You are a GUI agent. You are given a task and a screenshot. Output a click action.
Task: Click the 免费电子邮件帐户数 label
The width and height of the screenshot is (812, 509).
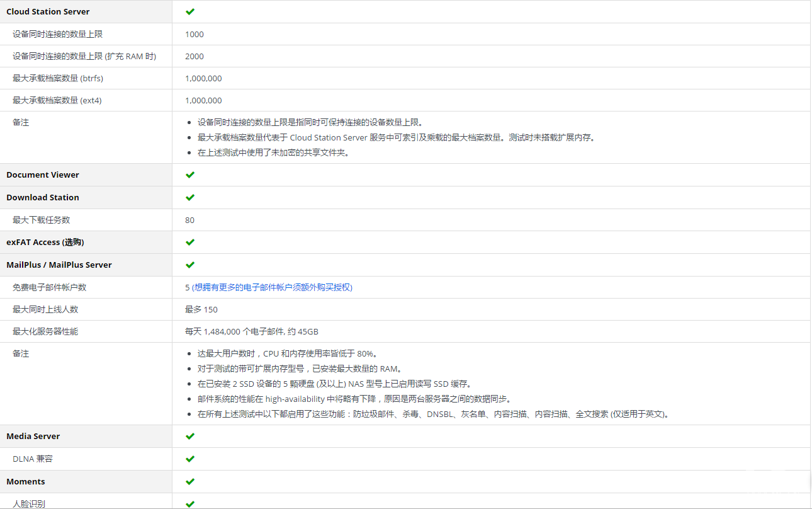pyautogui.click(x=50, y=287)
